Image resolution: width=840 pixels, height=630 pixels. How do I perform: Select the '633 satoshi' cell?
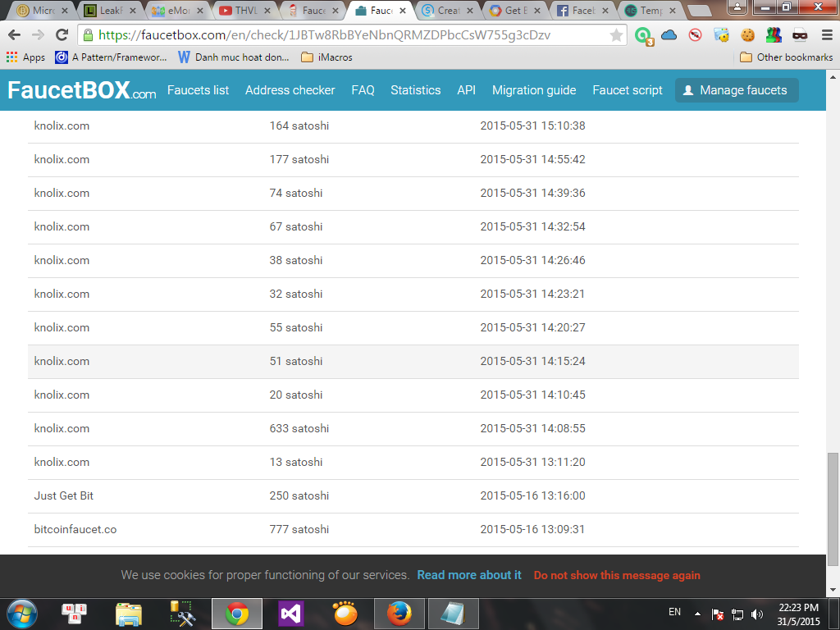click(299, 428)
